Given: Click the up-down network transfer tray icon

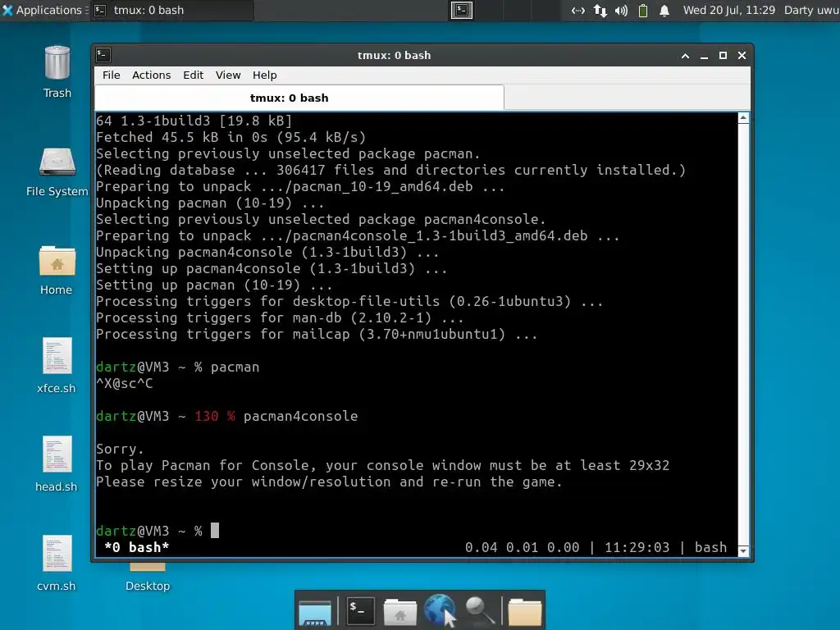Looking at the screenshot, I should 600,10.
